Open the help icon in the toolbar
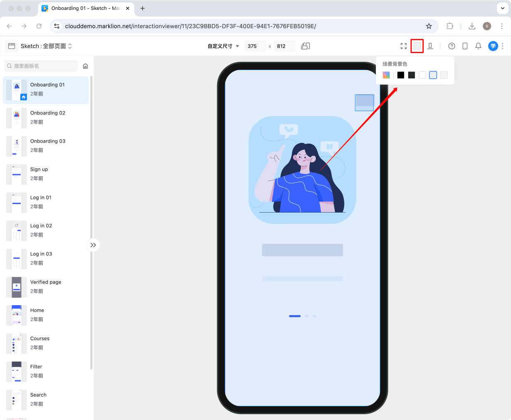The image size is (511, 420). click(452, 46)
